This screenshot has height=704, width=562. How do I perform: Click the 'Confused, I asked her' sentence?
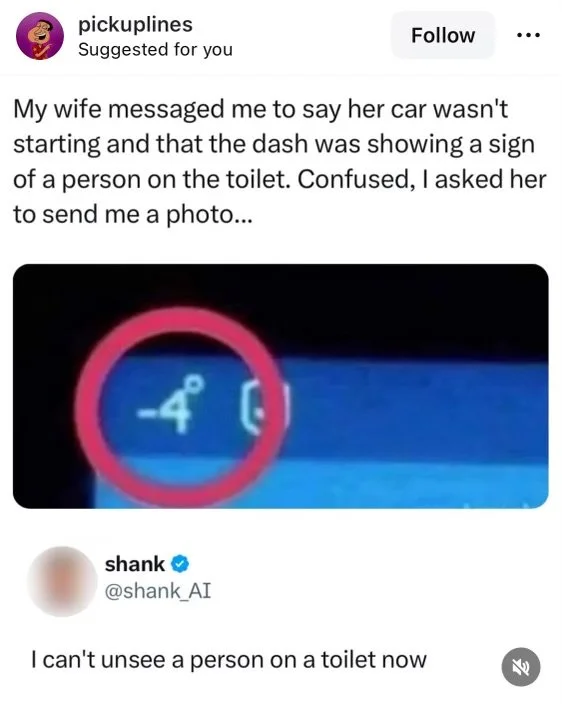422,179
